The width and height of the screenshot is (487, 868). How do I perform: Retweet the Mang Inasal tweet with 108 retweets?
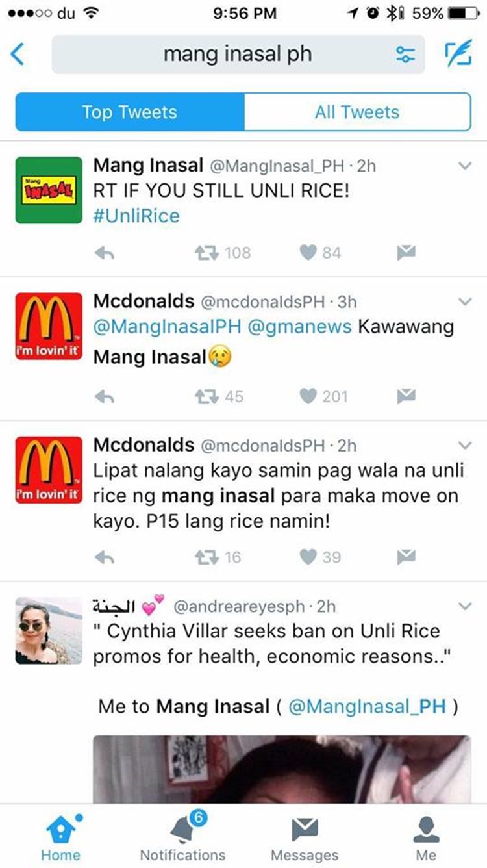pyautogui.click(x=206, y=253)
